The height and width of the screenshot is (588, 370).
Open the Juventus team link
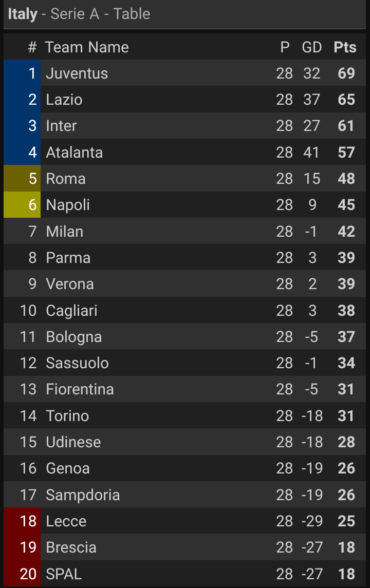[x=77, y=73]
